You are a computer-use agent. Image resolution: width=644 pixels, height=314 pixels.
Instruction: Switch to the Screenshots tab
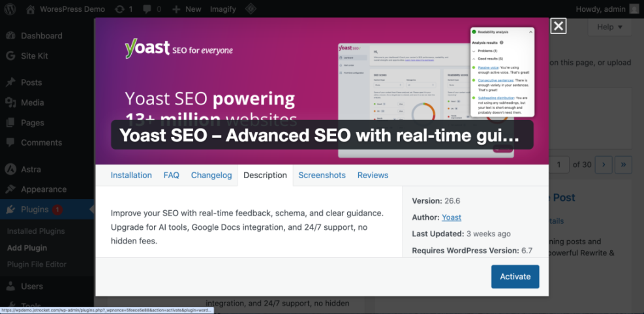[x=322, y=175]
